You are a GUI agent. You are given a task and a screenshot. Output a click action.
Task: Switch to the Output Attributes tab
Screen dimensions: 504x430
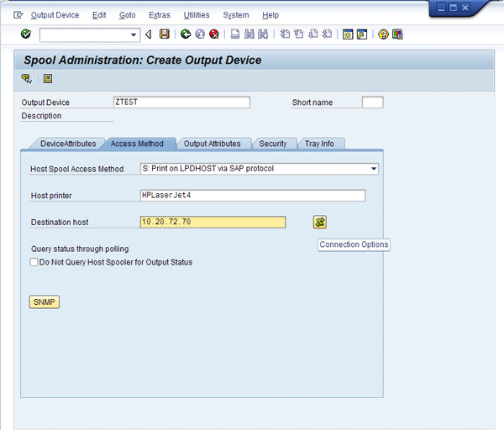(x=212, y=144)
